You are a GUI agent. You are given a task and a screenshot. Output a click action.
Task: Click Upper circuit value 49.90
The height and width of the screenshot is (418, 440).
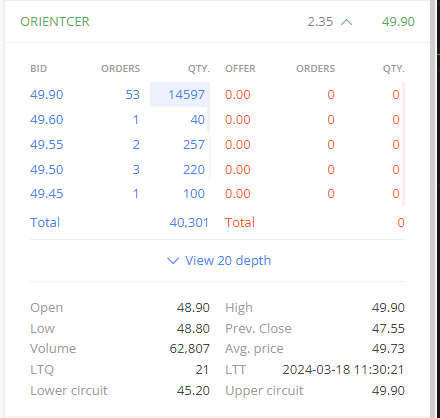(388, 390)
